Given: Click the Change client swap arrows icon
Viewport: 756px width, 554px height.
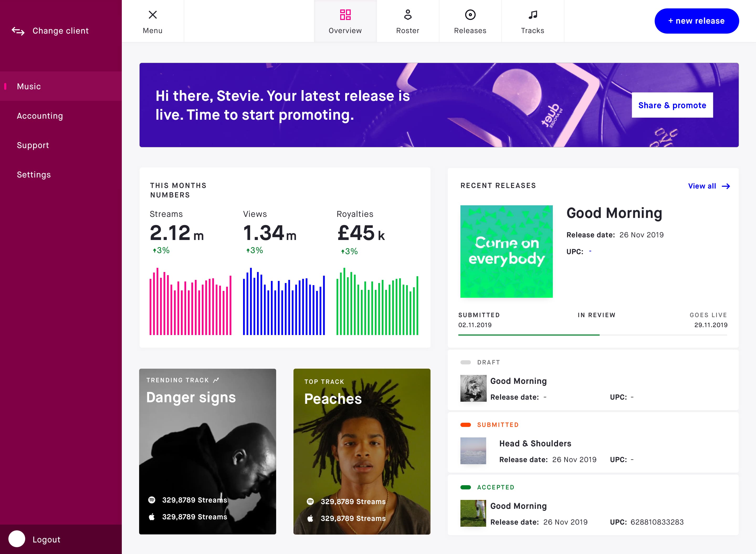Looking at the screenshot, I should coord(18,31).
